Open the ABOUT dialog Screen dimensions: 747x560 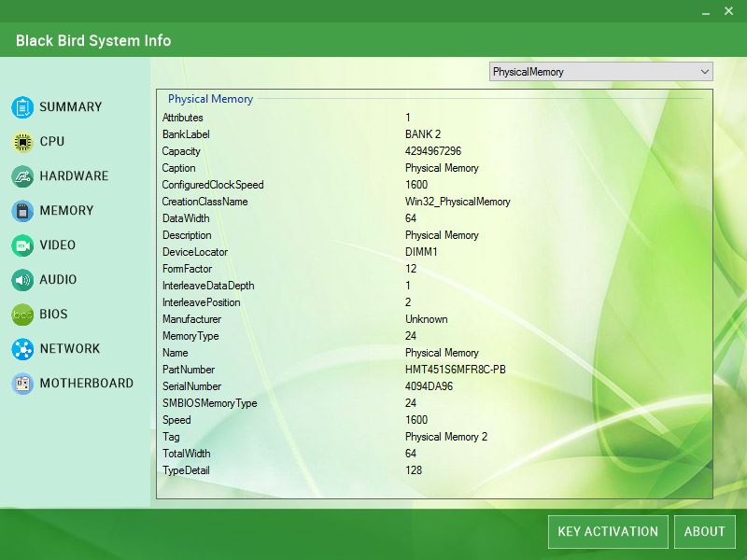[x=705, y=531]
